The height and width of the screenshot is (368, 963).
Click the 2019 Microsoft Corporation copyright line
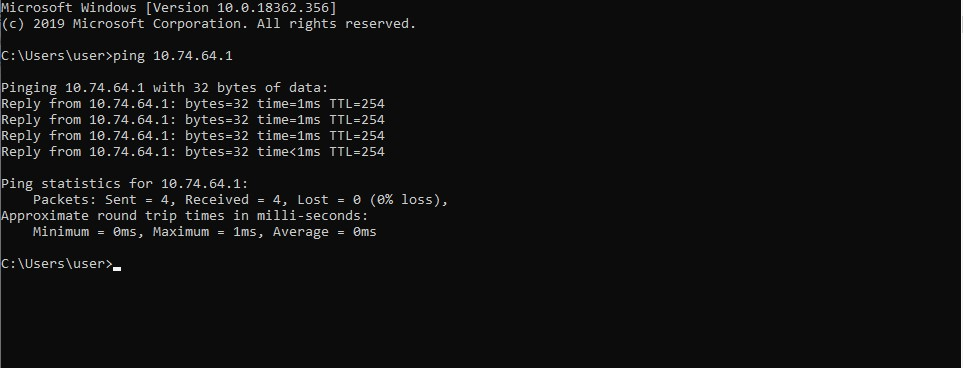(208, 24)
